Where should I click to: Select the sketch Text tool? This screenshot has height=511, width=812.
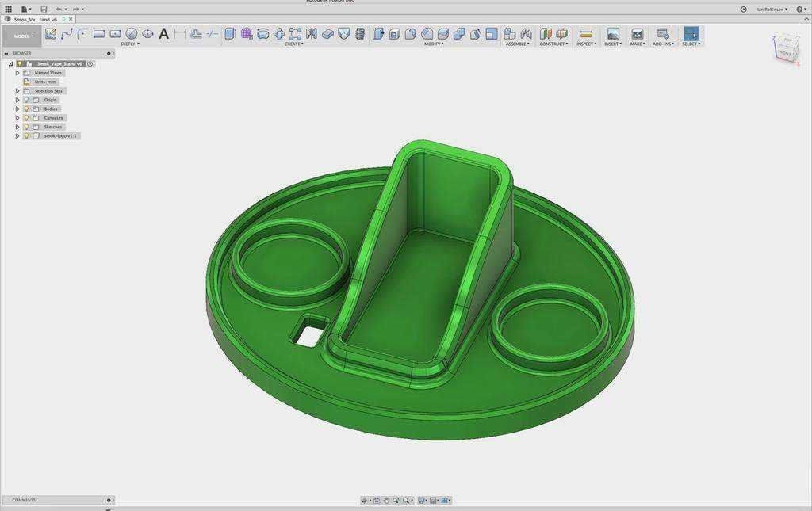(x=163, y=34)
